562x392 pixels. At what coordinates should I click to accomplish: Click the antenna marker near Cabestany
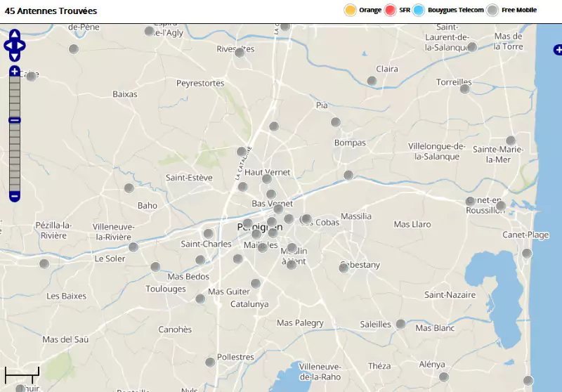click(344, 268)
